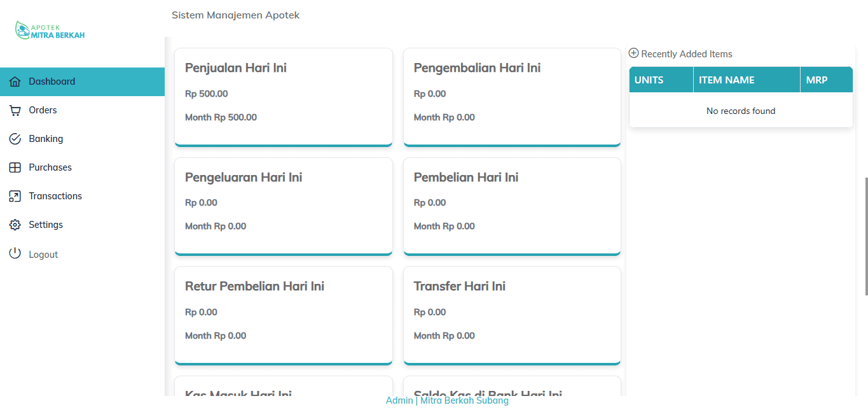Click the Purchases grid icon
This screenshot has width=868, height=410.
pos(15,167)
